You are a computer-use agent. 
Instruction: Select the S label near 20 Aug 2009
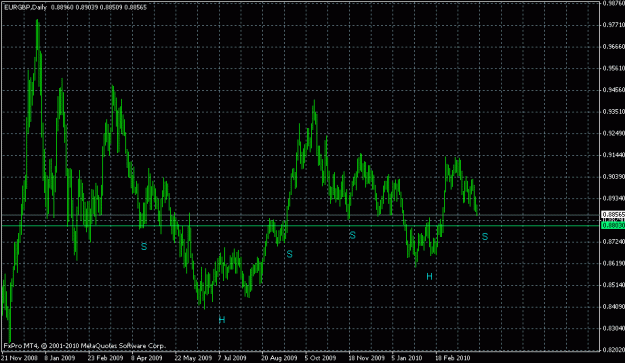(x=289, y=254)
